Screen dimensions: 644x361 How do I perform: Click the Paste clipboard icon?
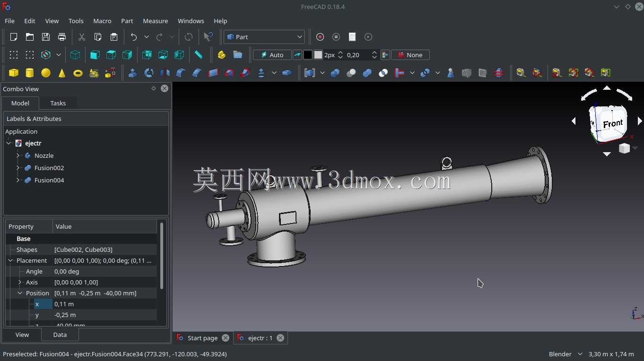click(113, 37)
